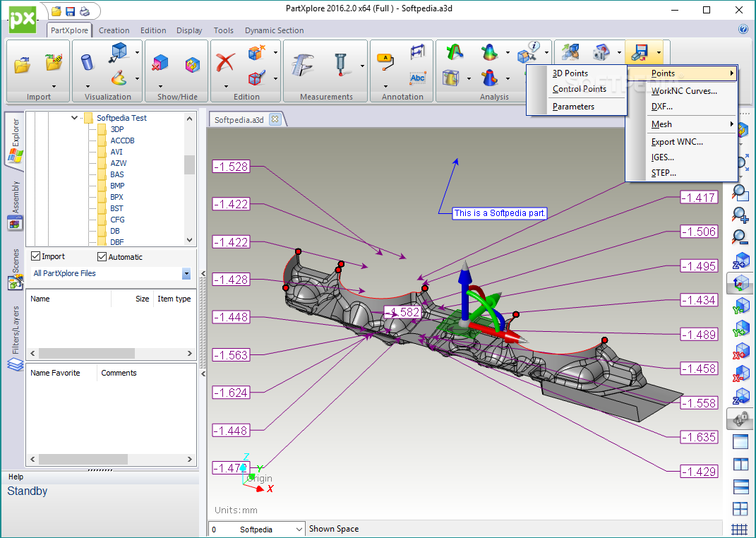Click the red X delete icon in Edition
The image size is (756, 538).
point(225,62)
